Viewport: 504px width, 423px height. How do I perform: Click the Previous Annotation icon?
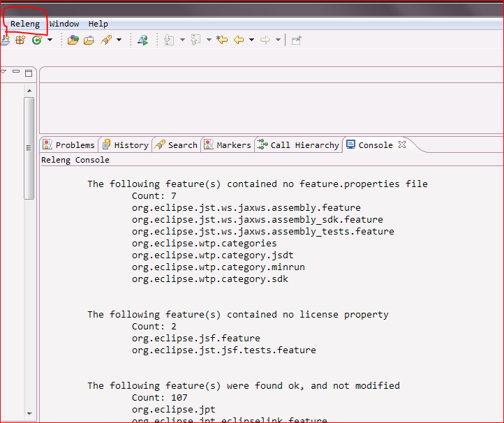(x=195, y=40)
